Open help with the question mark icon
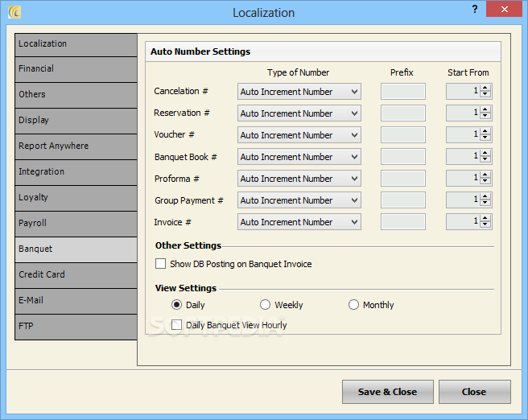528x420 pixels. pos(475,9)
